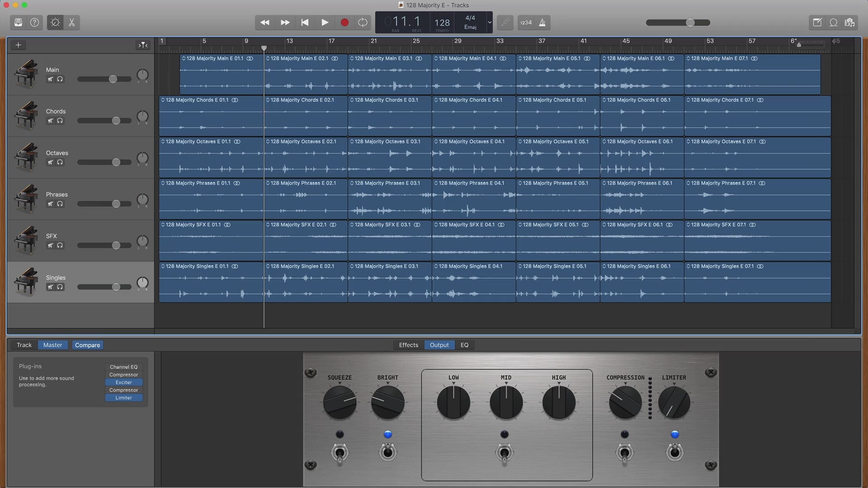Open the Library panel icon
Image resolution: width=868 pixels, height=488 pixels.
[18, 22]
